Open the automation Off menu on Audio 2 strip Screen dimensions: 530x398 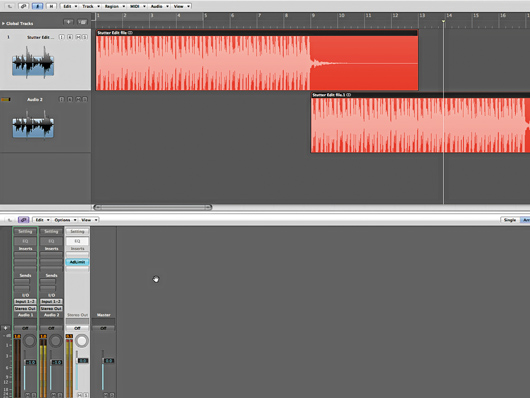(x=51, y=328)
